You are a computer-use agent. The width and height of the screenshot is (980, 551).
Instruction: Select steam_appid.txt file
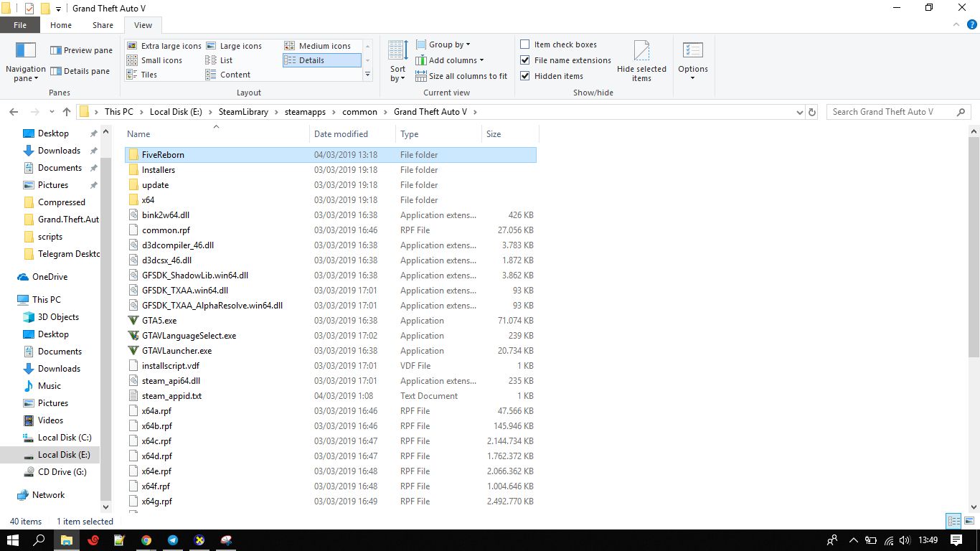[330, 396]
